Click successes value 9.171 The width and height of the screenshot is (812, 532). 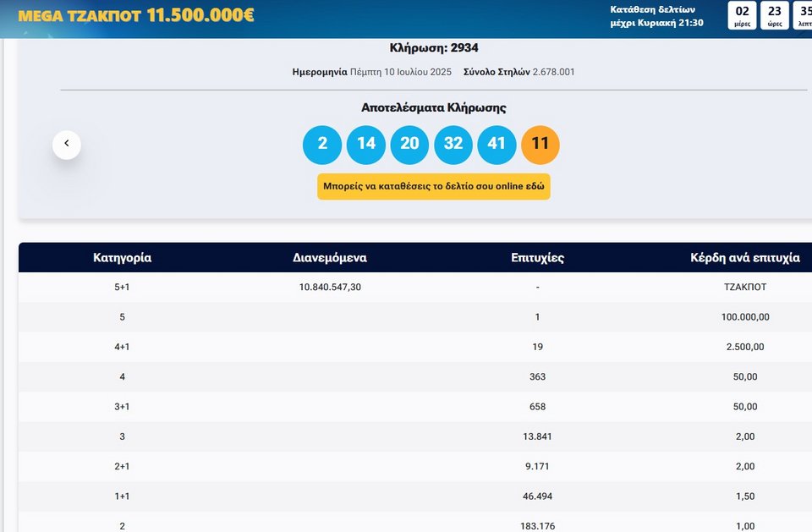pos(538,466)
